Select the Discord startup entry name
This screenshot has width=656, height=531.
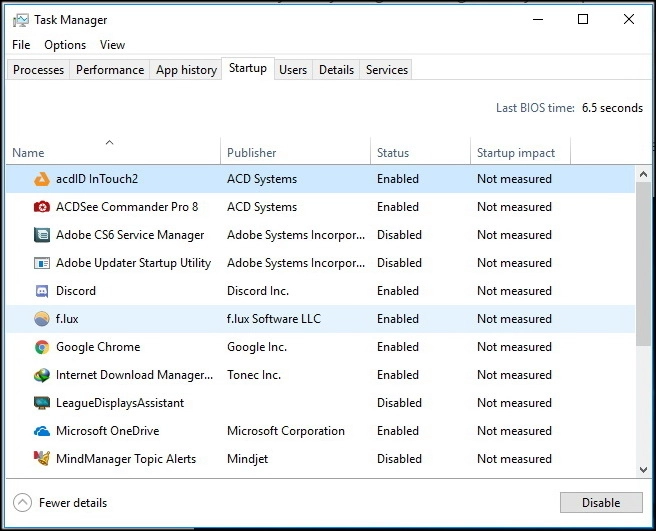pyautogui.click(x=76, y=291)
